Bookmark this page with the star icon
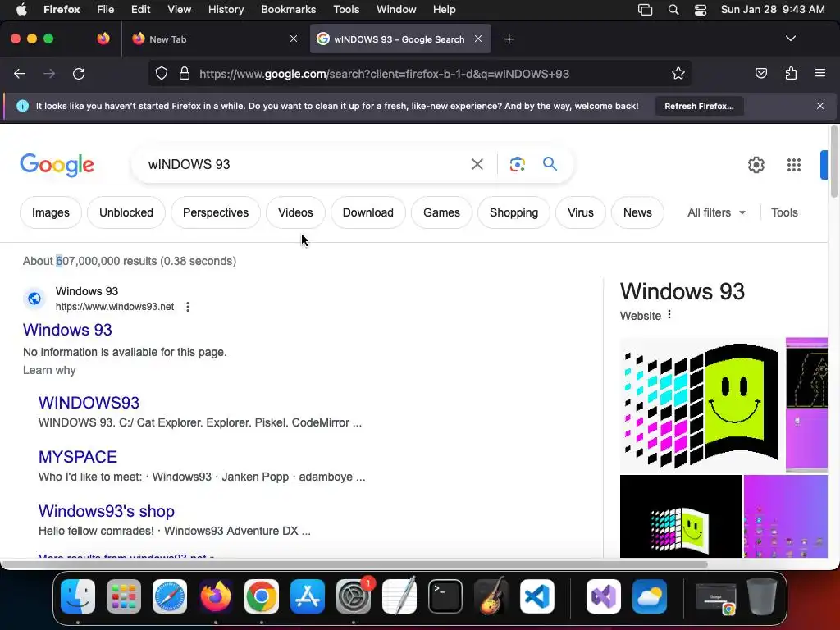Screen dimensions: 840x630 [x=678, y=74]
